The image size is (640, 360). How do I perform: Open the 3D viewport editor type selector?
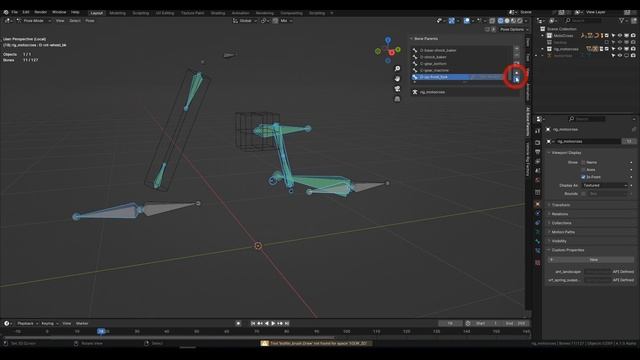pos(8,20)
